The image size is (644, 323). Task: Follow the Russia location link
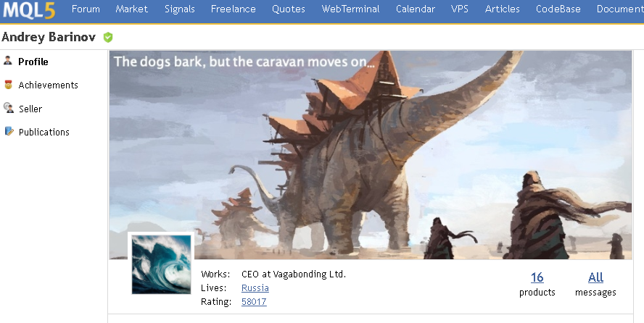point(255,288)
